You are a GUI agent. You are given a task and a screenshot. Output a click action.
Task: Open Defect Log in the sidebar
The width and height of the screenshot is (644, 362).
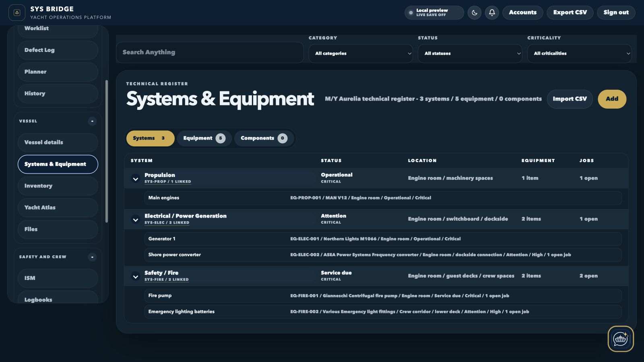(58, 50)
